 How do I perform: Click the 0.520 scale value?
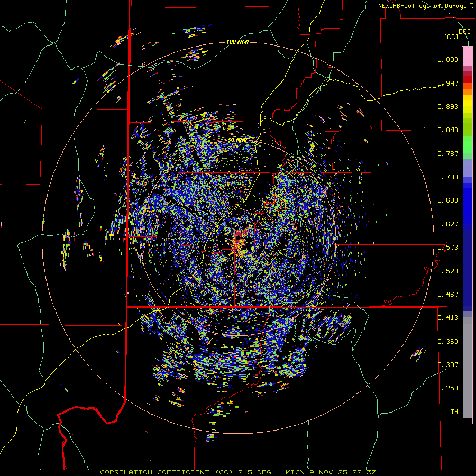point(448,271)
